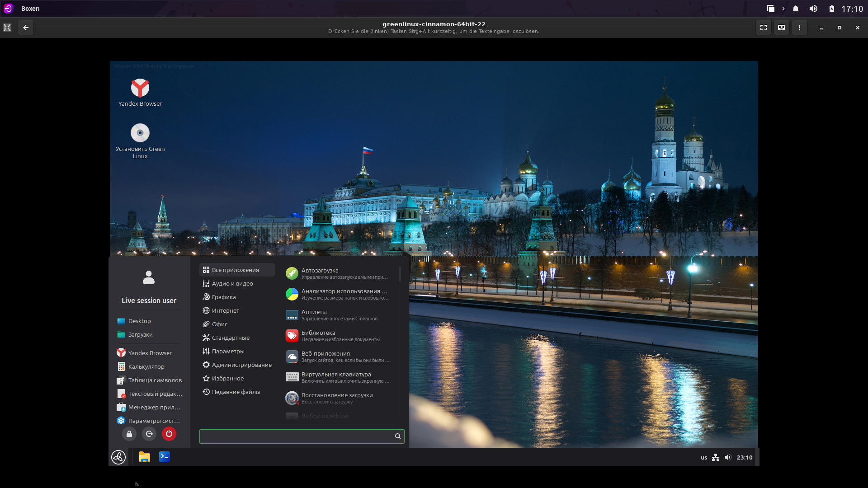Open the file manager from the taskbar
Viewport: 868px width, 488px height.
point(144,457)
